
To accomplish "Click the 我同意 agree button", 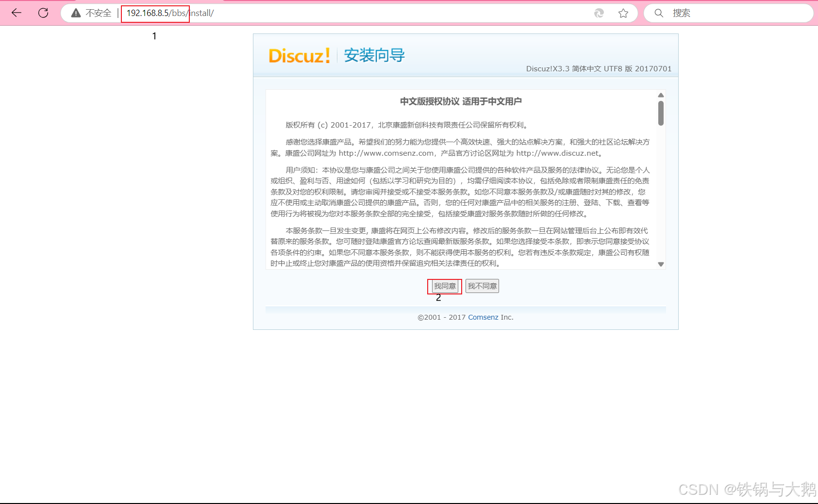I will coord(445,286).
